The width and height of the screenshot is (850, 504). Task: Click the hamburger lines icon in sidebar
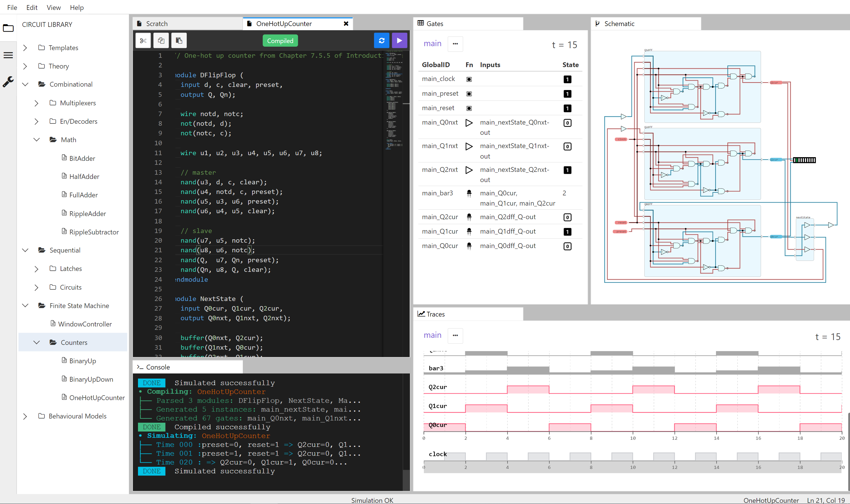[8, 55]
